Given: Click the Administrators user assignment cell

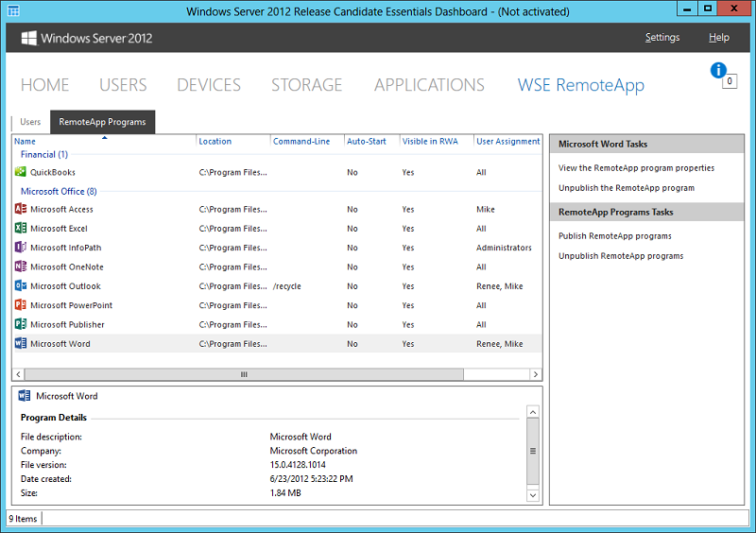Looking at the screenshot, I should tap(504, 248).
